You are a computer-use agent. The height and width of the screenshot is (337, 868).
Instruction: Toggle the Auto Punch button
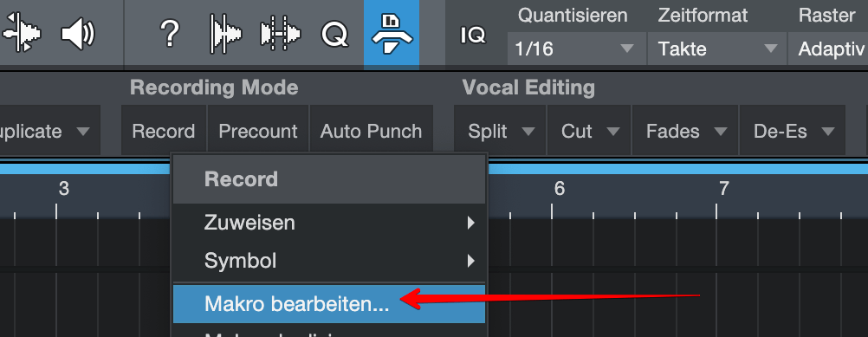[371, 131]
